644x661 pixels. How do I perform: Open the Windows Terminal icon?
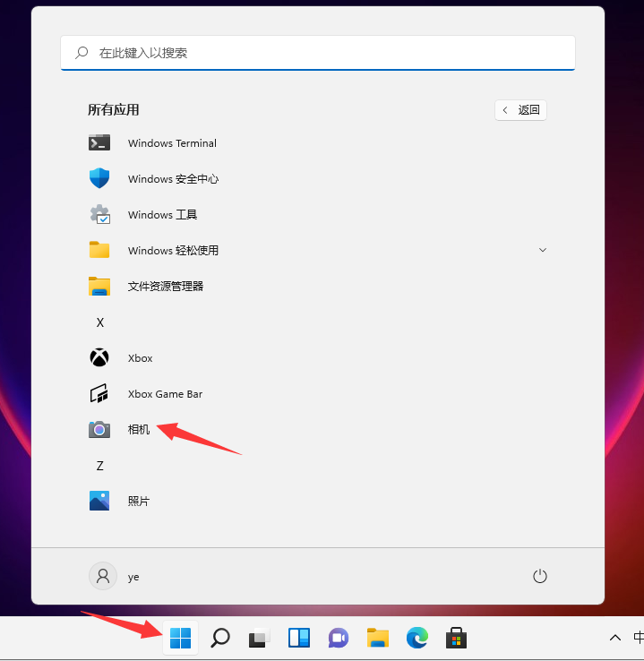point(99,143)
